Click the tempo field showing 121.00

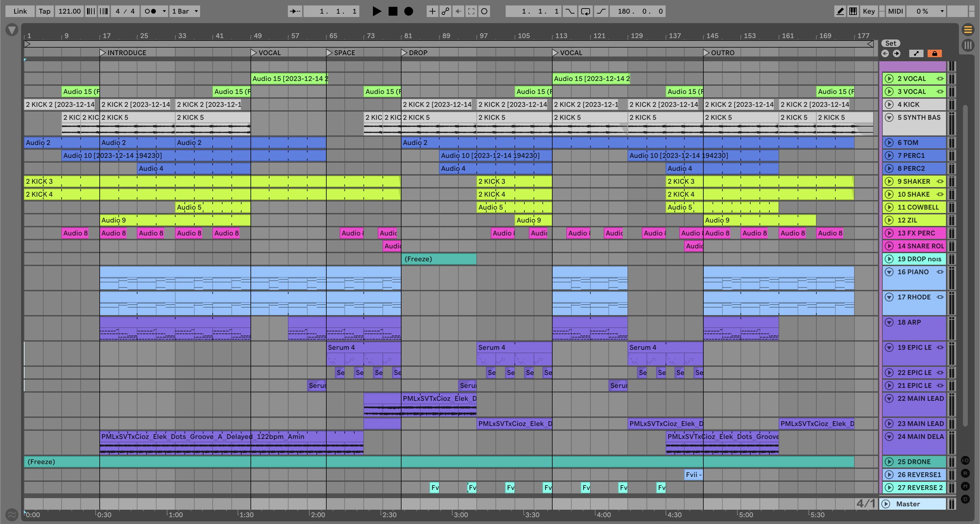(x=69, y=11)
